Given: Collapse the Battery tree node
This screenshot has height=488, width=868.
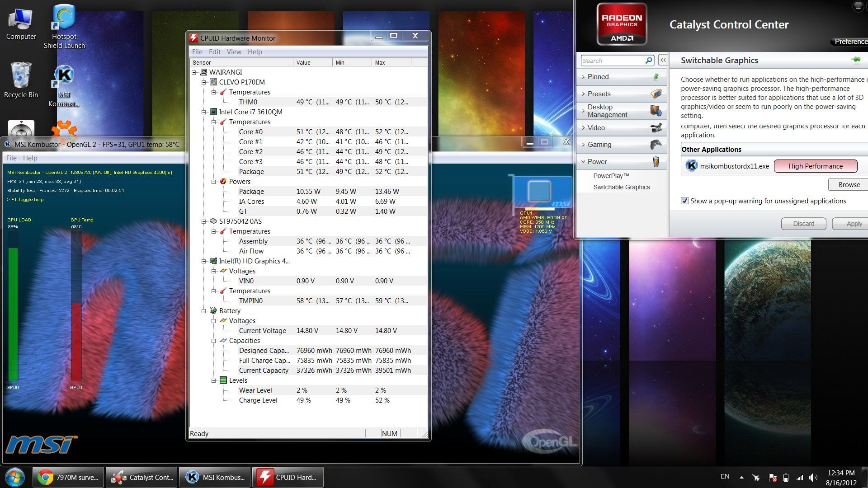Looking at the screenshot, I should (x=204, y=311).
